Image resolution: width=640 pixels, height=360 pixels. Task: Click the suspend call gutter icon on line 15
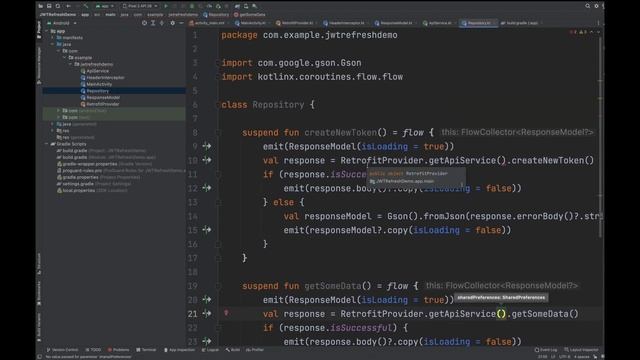[x=207, y=230]
